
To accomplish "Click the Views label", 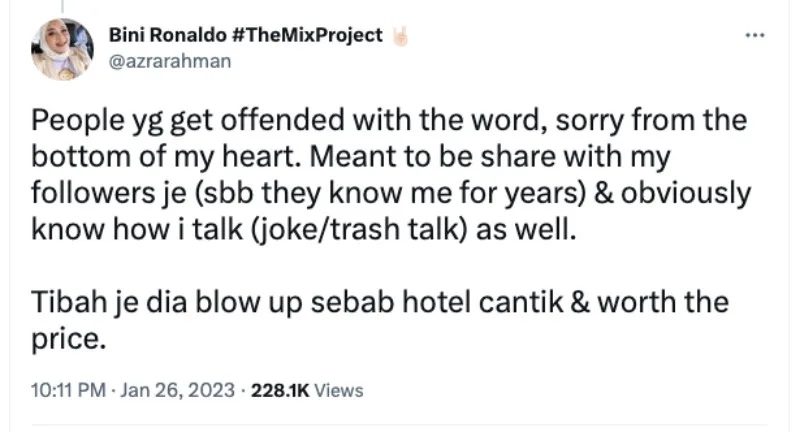I will pos(339,391).
